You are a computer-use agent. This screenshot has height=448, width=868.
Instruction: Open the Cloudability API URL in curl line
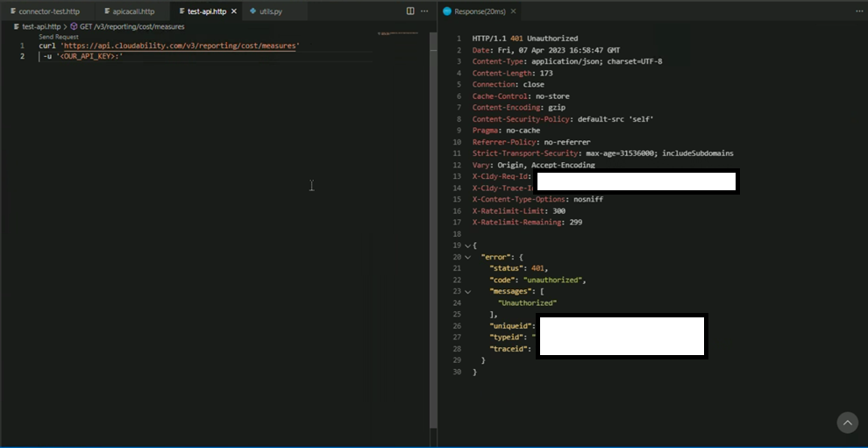tap(180, 46)
